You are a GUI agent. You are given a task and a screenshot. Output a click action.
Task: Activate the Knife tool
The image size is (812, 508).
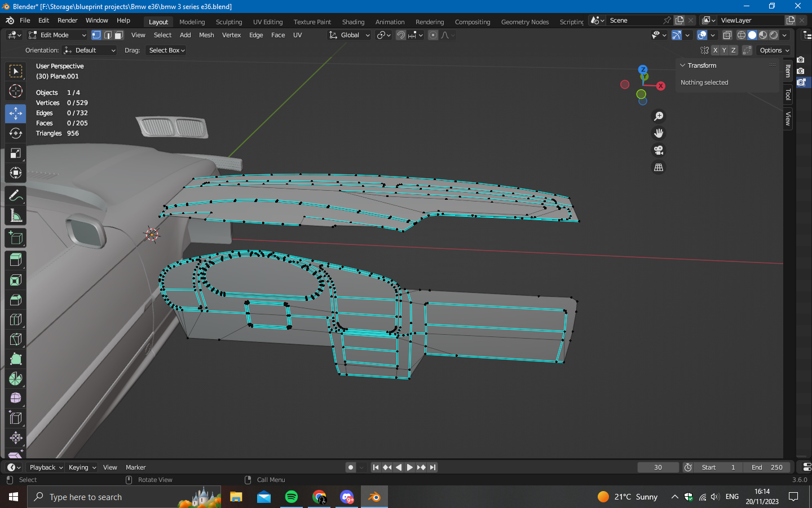pyautogui.click(x=16, y=339)
